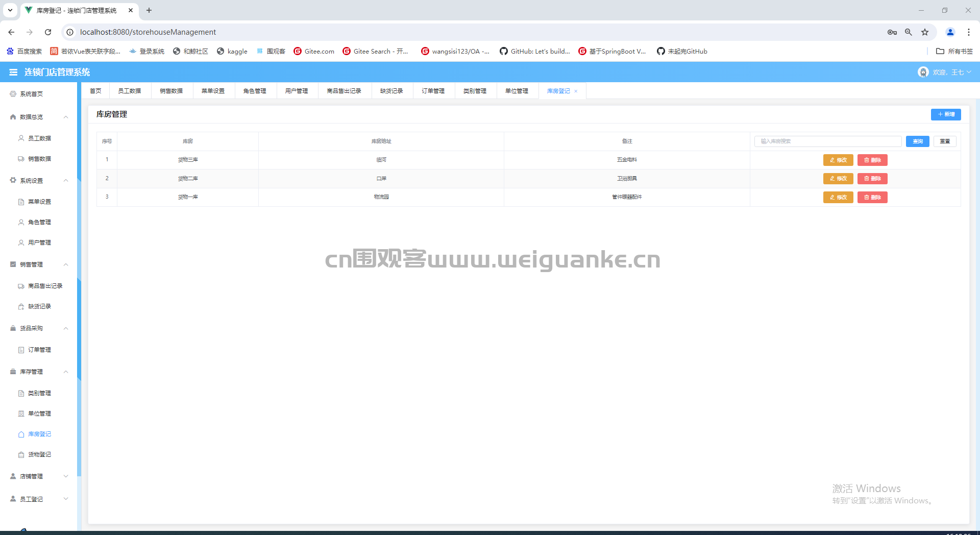
Task: Click the 重置 reset button
Action: tap(945, 141)
